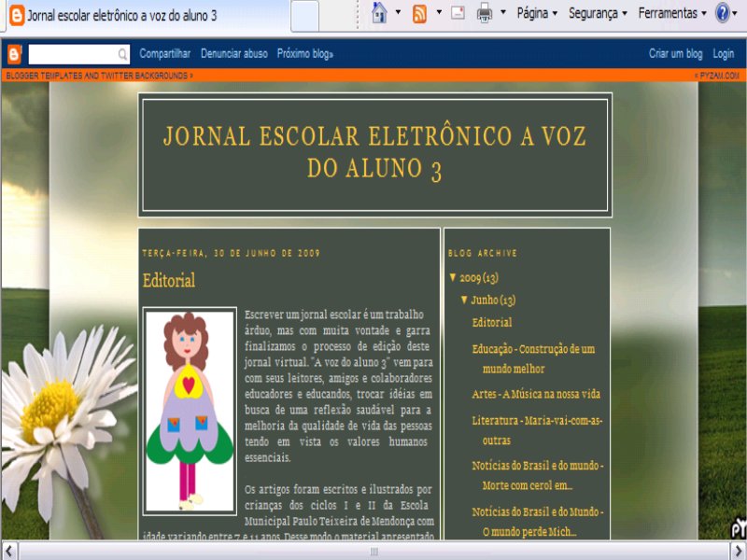This screenshot has width=747, height=560.
Task: Click the Help question mark icon
Action: (x=723, y=13)
